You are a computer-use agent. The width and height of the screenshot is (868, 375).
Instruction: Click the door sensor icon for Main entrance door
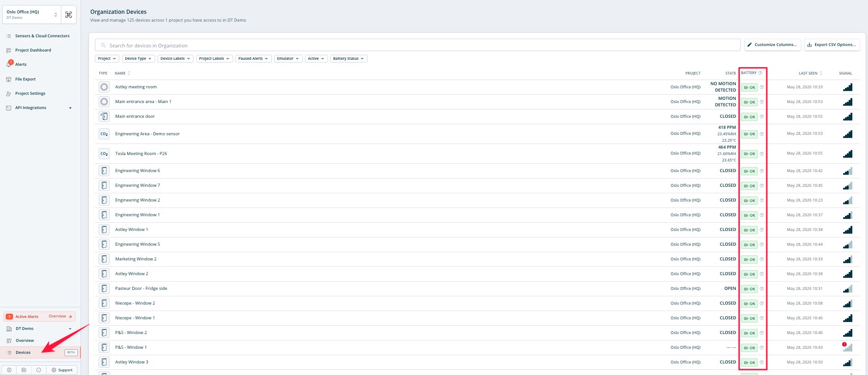pyautogui.click(x=104, y=116)
